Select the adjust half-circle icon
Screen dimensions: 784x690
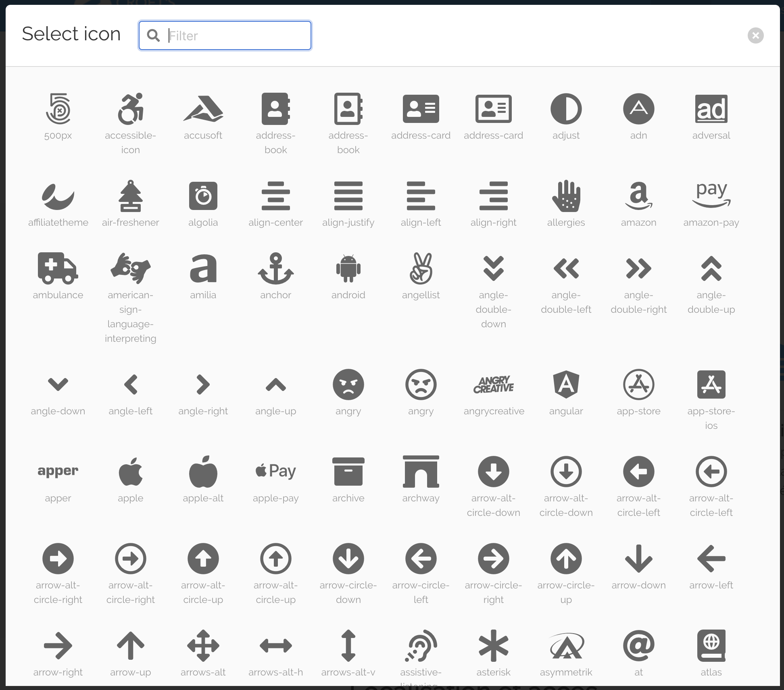pyautogui.click(x=566, y=109)
